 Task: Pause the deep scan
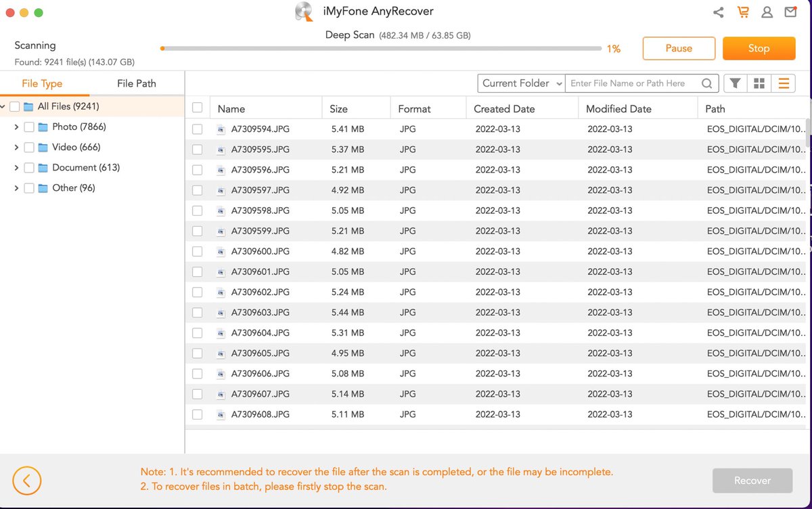pyautogui.click(x=679, y=48)
